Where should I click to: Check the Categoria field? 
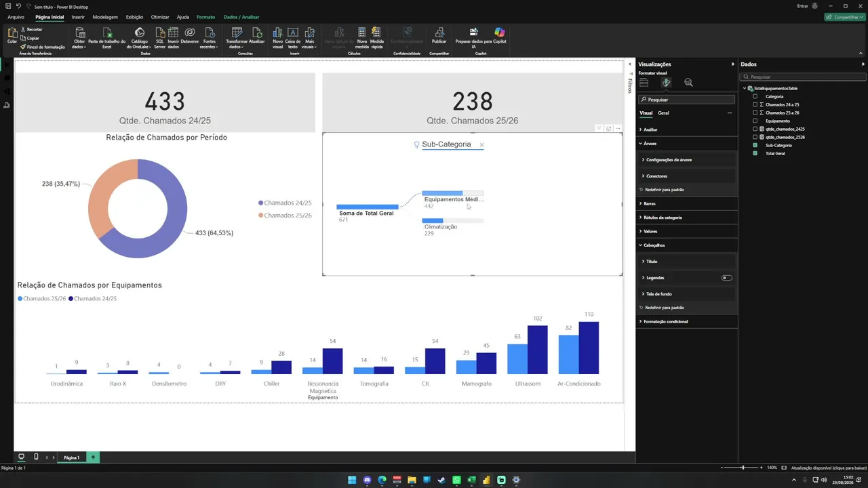(755, 96)
